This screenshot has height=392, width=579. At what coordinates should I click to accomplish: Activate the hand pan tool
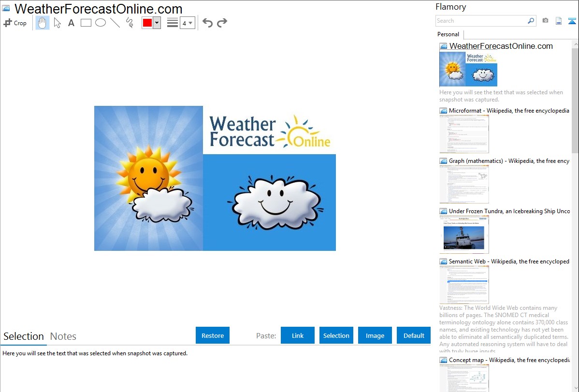pyautogui.click(x=43, y=23)
